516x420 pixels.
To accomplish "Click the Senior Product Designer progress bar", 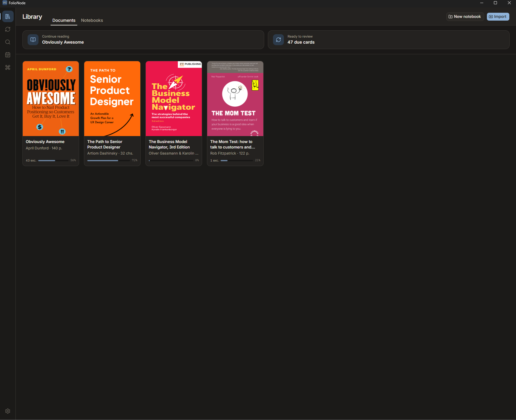I will [x=108, y=160].
